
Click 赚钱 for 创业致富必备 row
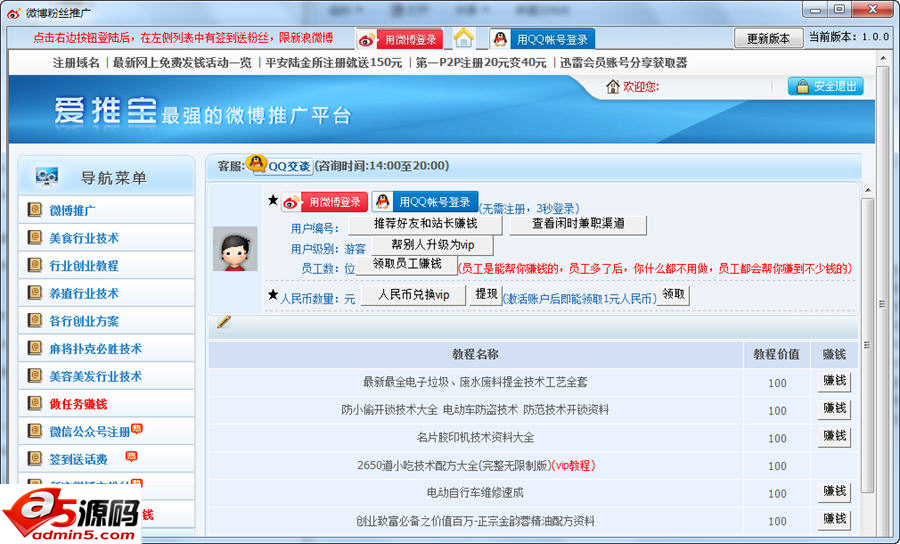pyautogui.click(x=834, y=519)
